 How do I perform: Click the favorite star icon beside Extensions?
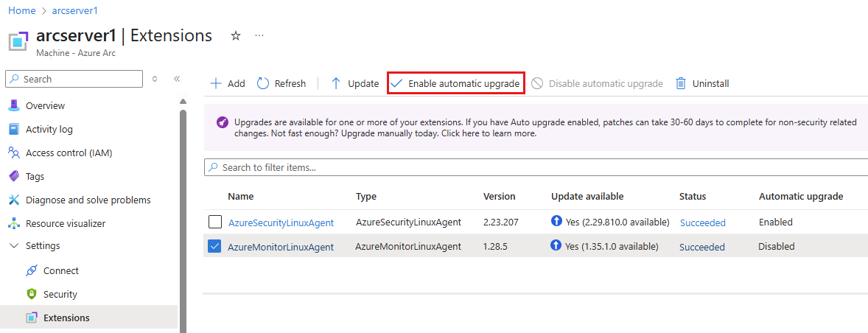(x=236, y=35)
